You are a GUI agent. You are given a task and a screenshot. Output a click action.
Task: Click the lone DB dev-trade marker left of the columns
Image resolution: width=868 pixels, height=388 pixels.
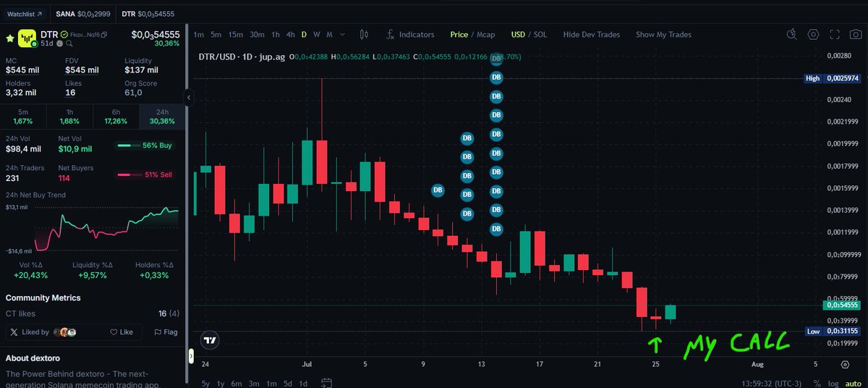click(x=438, y=190)
